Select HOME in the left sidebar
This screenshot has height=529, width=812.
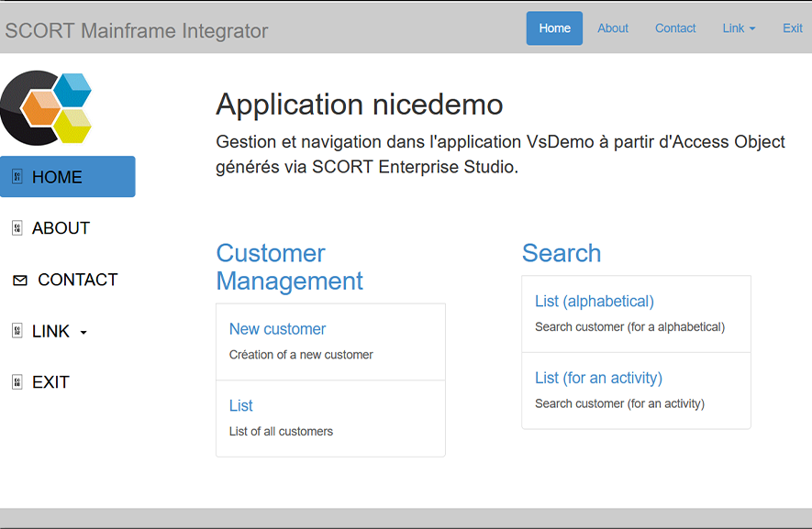coord(68,177)
